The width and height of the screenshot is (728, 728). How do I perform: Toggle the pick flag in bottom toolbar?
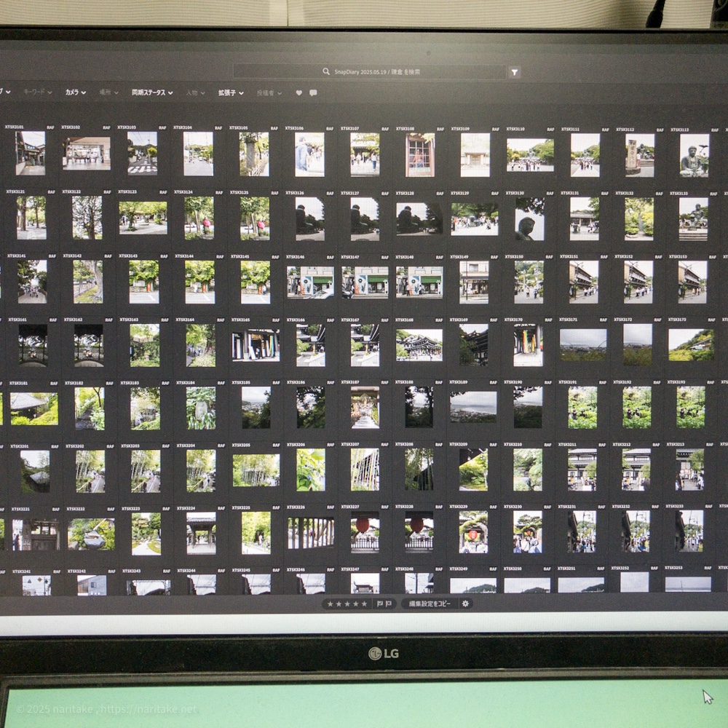click(x=379, y=604)
